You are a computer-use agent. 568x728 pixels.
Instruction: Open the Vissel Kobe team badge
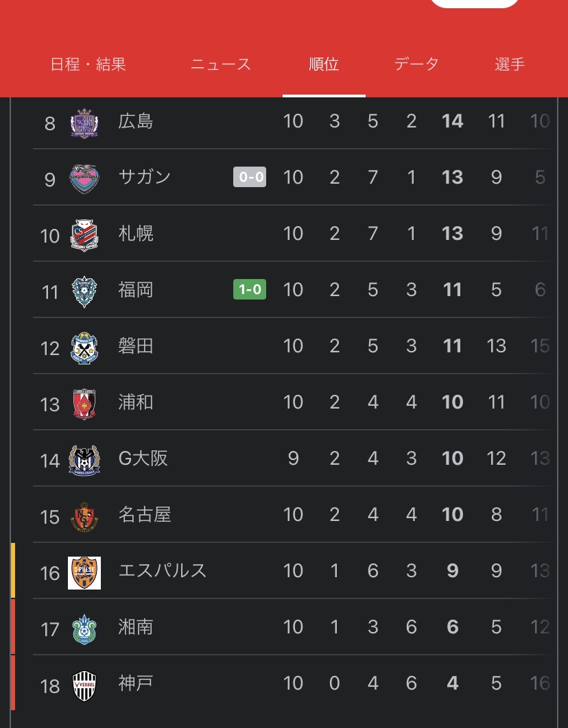pos(84,685)
